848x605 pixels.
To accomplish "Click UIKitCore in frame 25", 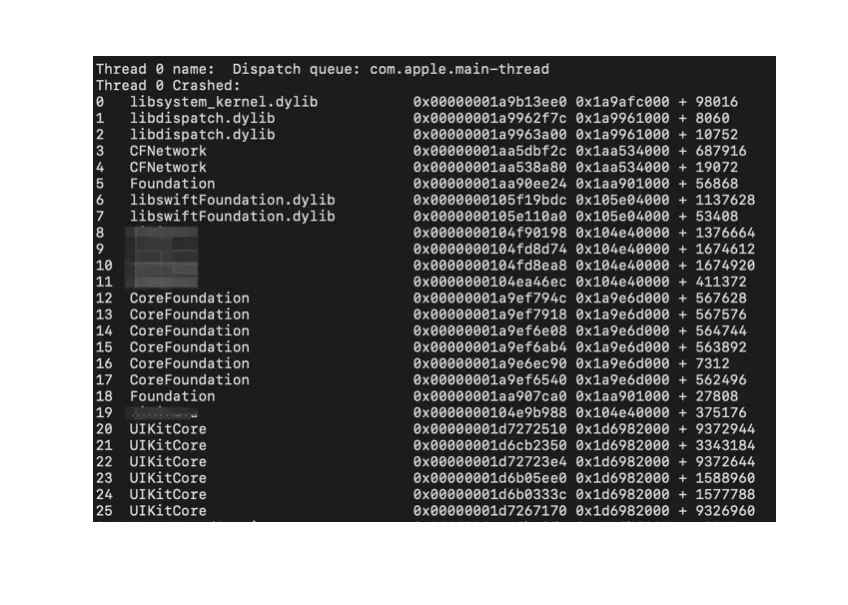I will (x=168, y=510).
